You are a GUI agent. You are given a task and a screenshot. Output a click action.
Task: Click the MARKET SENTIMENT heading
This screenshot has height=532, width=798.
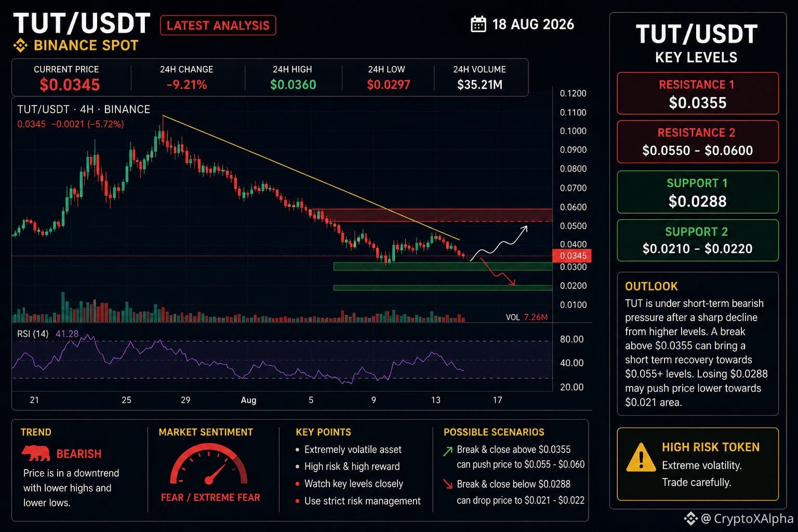[x=206, y=432]
